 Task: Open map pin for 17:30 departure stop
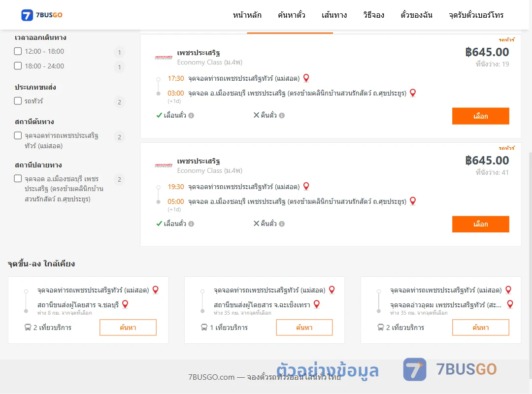306,78
